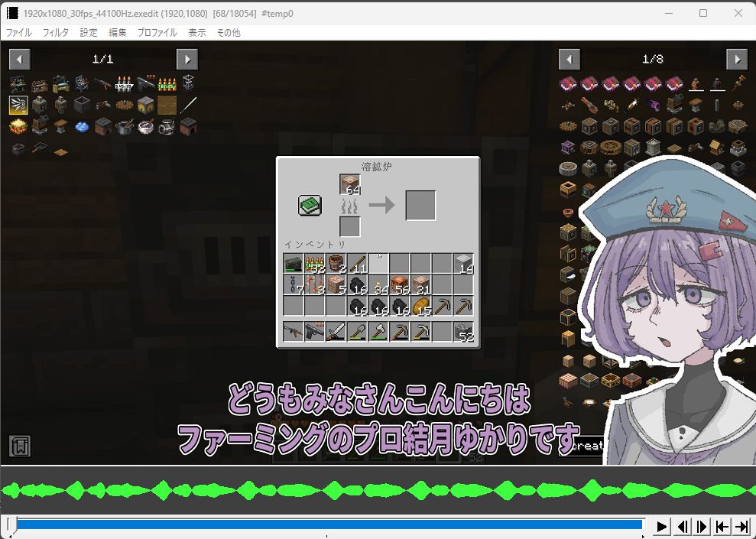Start playback with the play button
Screen dimensions: 756x539
(x=662, y=527)
